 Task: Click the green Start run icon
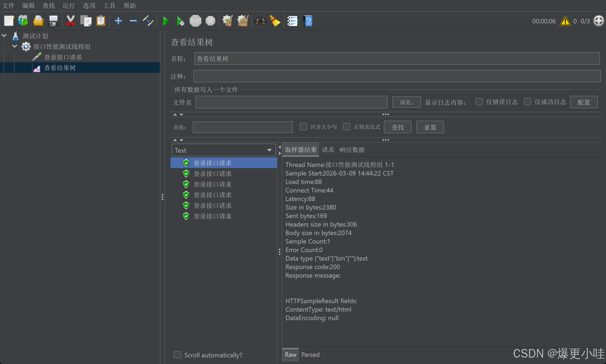click(x=165, y=21)
